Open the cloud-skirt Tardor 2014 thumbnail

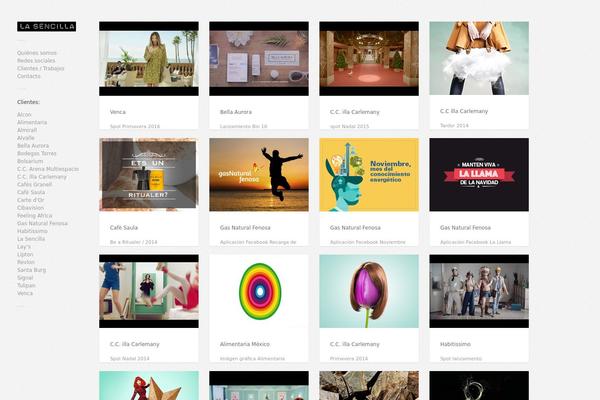[479, 58]
